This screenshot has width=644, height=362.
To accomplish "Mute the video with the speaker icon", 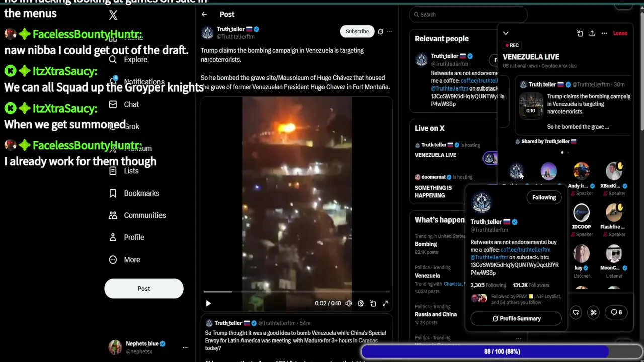I will point(348,303).
